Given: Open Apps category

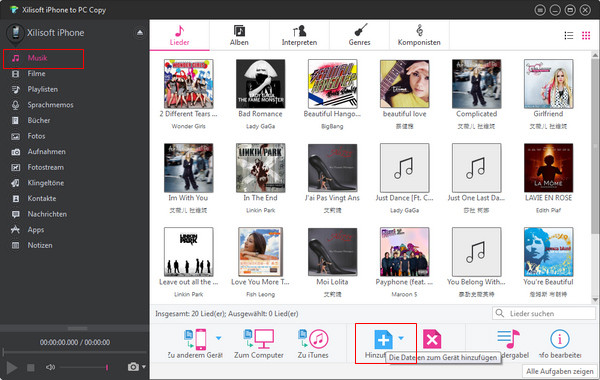Looking at the screenshot, I should (x=36, y=230).
